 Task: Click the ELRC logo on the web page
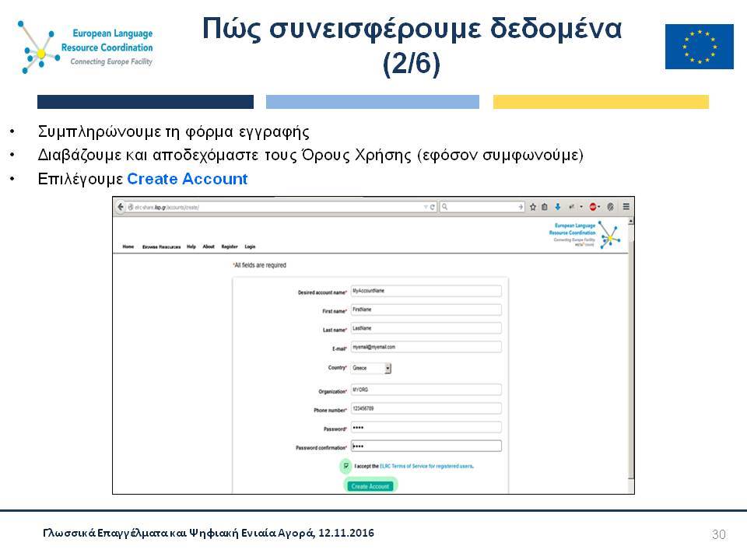(x=584, y=234)
